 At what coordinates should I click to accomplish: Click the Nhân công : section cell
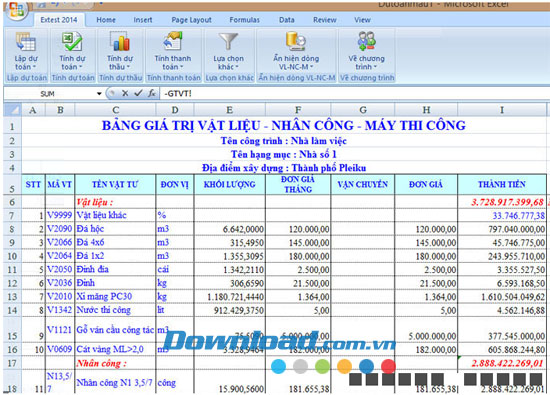pyautogui.click(x=115, y=363)
